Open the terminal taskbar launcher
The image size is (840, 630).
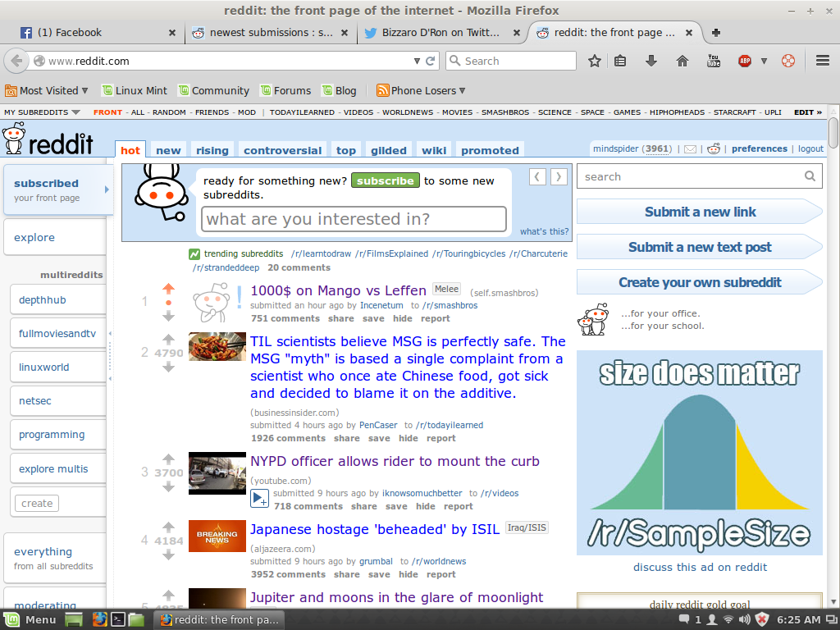[x=118, y=620]
